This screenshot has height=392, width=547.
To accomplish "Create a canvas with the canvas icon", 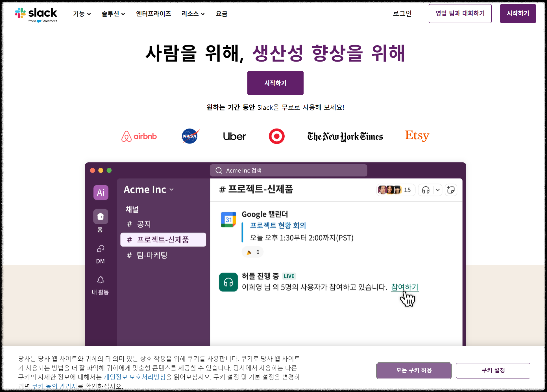I will [x=451, y=190].
